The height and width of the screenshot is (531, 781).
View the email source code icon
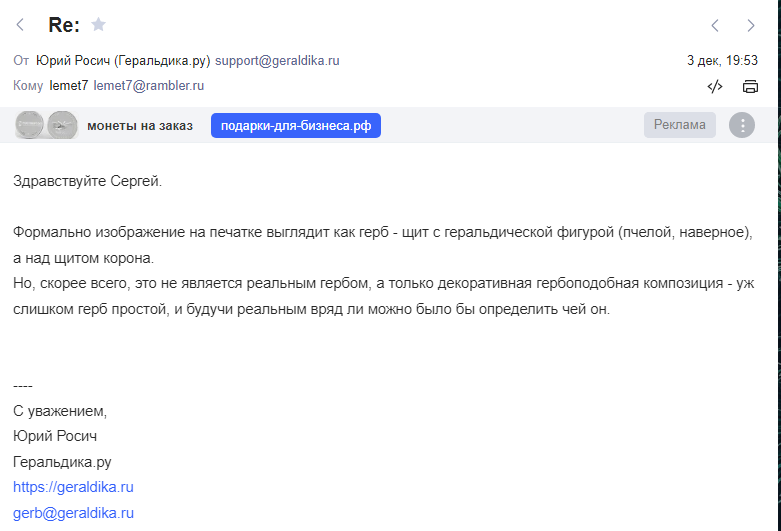[x=715, y=87]
